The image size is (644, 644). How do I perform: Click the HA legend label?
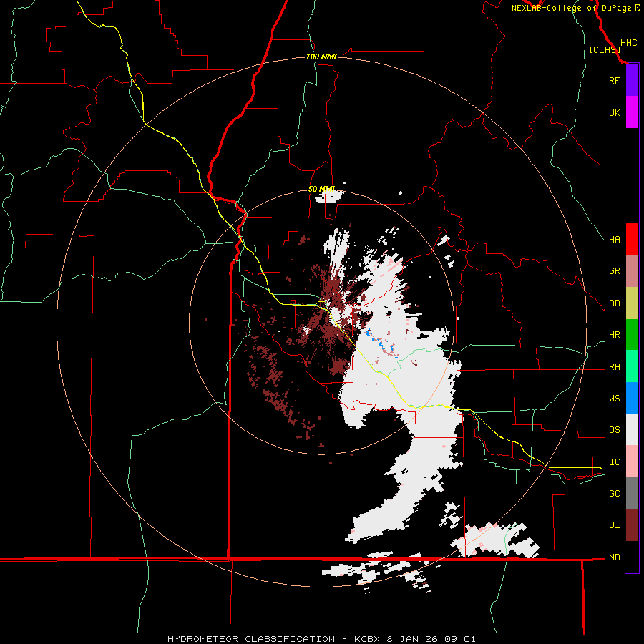point(614,240)
